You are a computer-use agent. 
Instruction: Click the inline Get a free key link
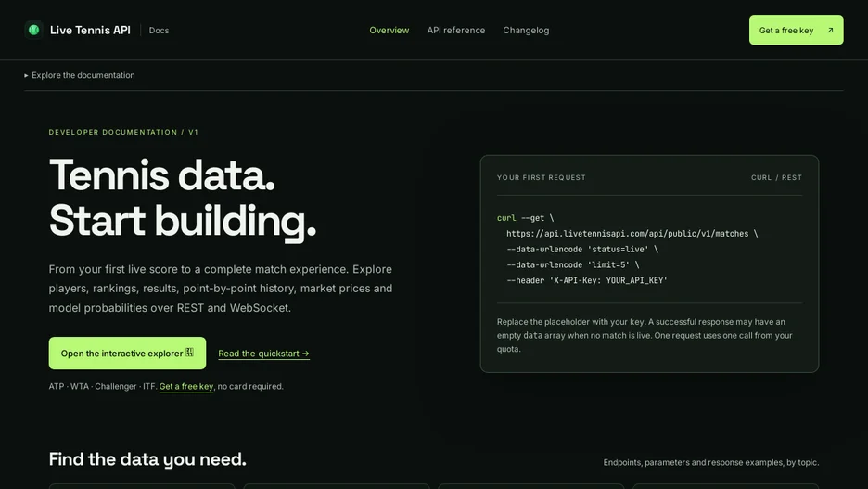186,387
